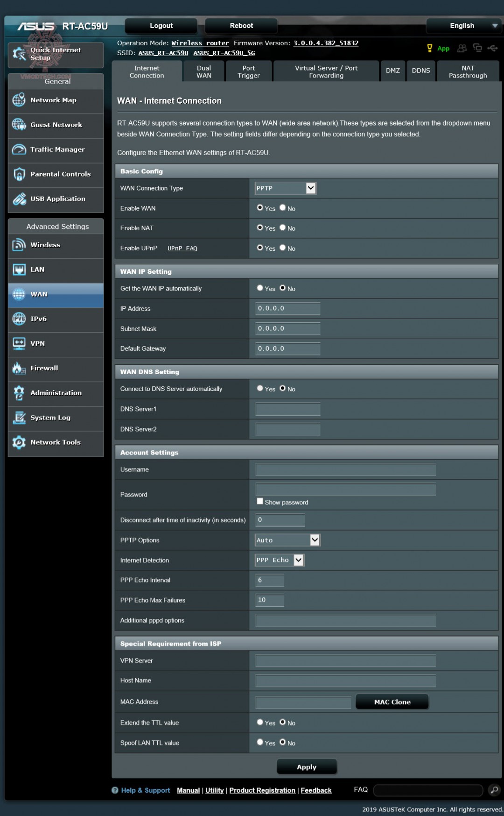Viewport: 504px width, 816px height.
Task: Click the USB status icon in header
Action: point(493,48)
